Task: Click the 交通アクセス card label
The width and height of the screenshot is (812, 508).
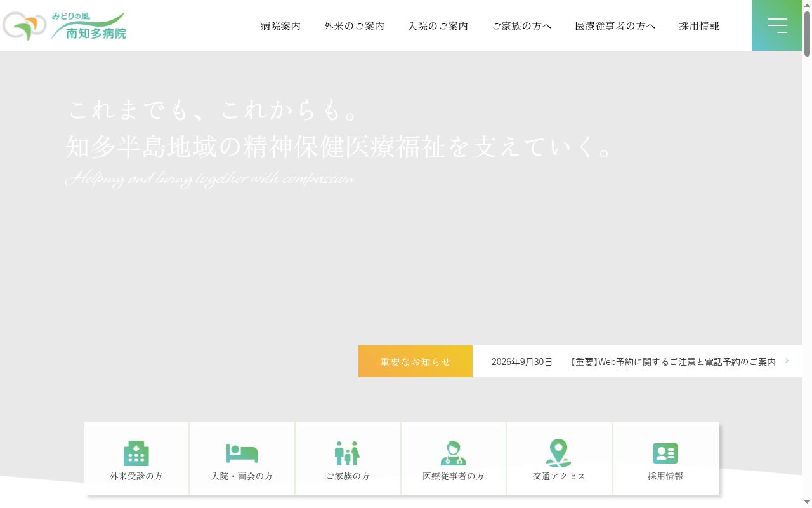Action: tap(560, 476)
